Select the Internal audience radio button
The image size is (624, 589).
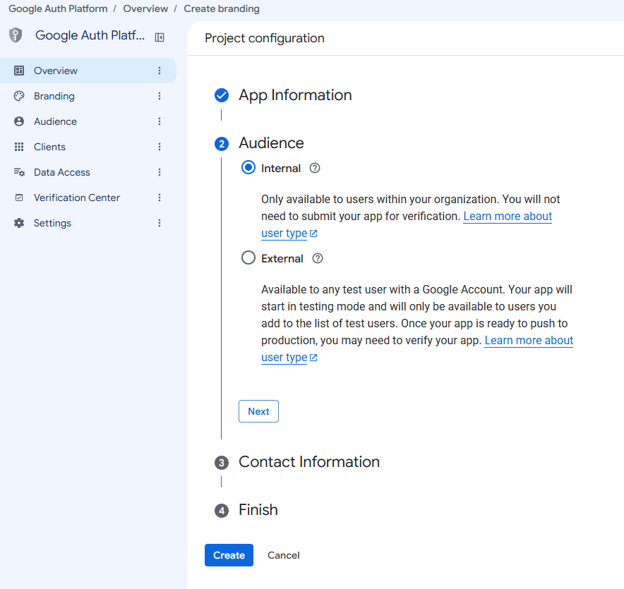click(248, 168)
